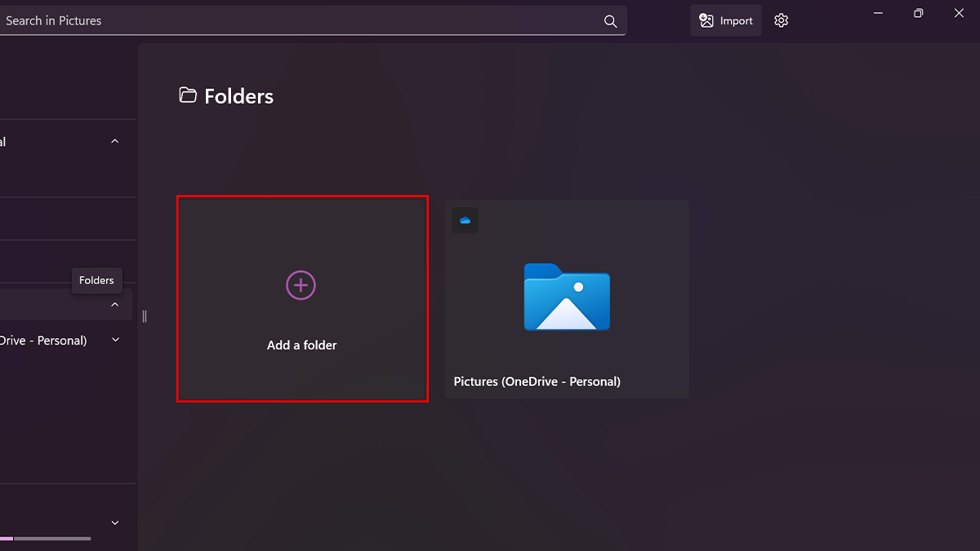This screenshot has height=551, width=980.
Task: Collapse the highlighted Folders sidebar chevron
Action: click(115, 304)
